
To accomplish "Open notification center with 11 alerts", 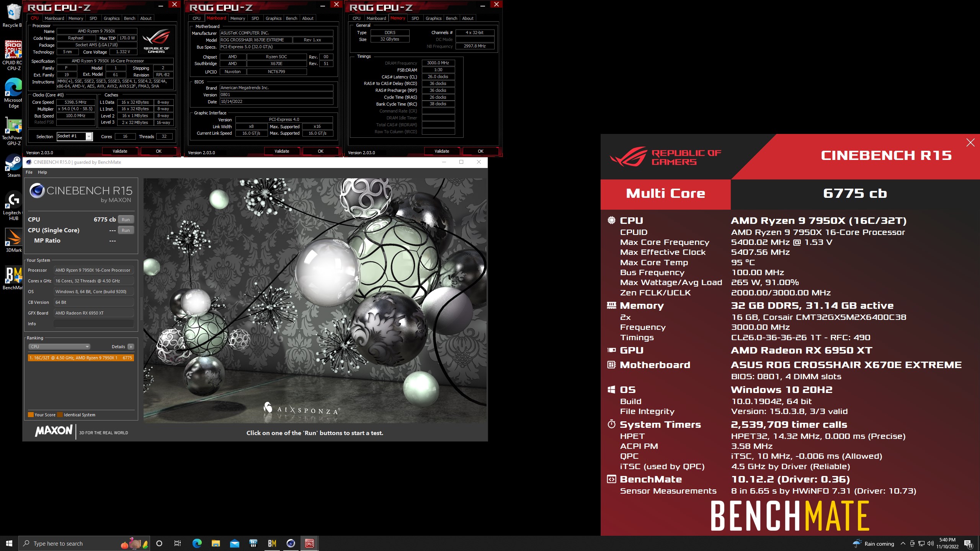I will click(x=968, y=543).
